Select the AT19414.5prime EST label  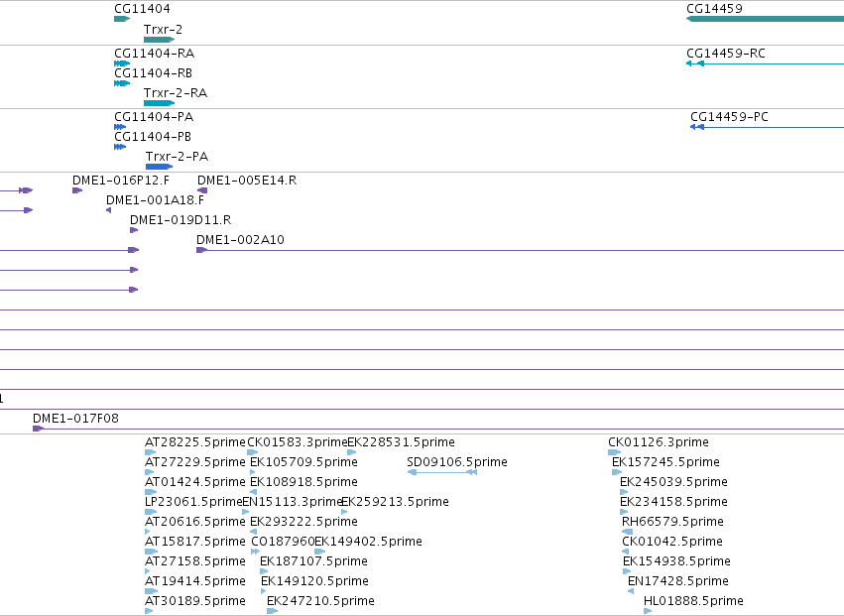coord(194,581)
